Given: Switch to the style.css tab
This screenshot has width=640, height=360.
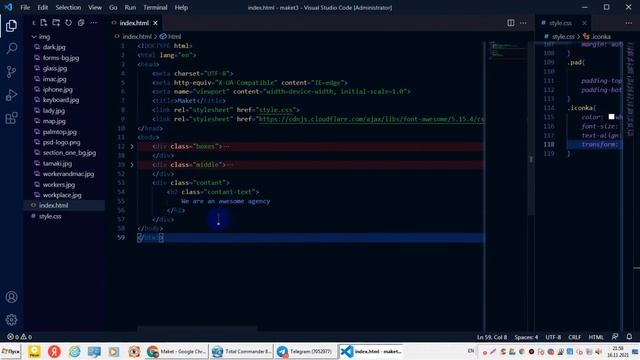Looking at the screenshot, I should click(560, 23).
